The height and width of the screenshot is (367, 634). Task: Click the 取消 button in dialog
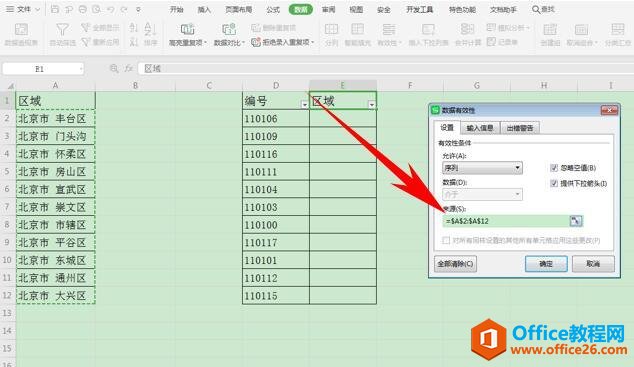point(593,264)
